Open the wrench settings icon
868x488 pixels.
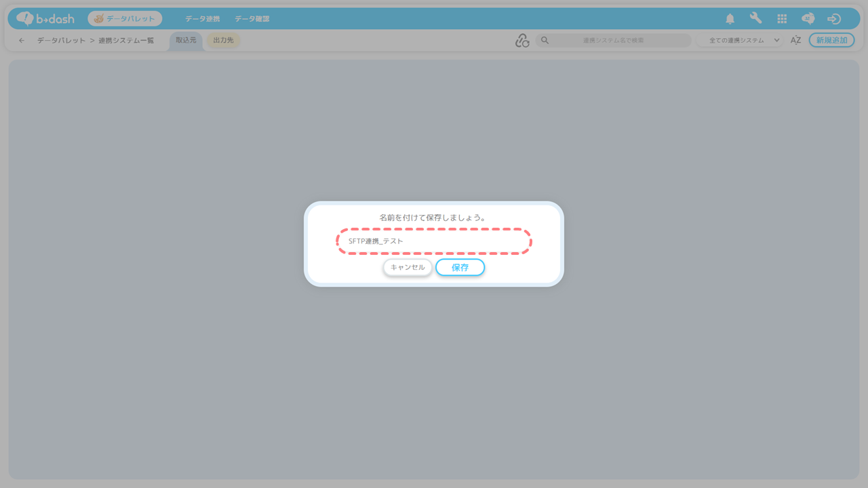click(755, 18)
